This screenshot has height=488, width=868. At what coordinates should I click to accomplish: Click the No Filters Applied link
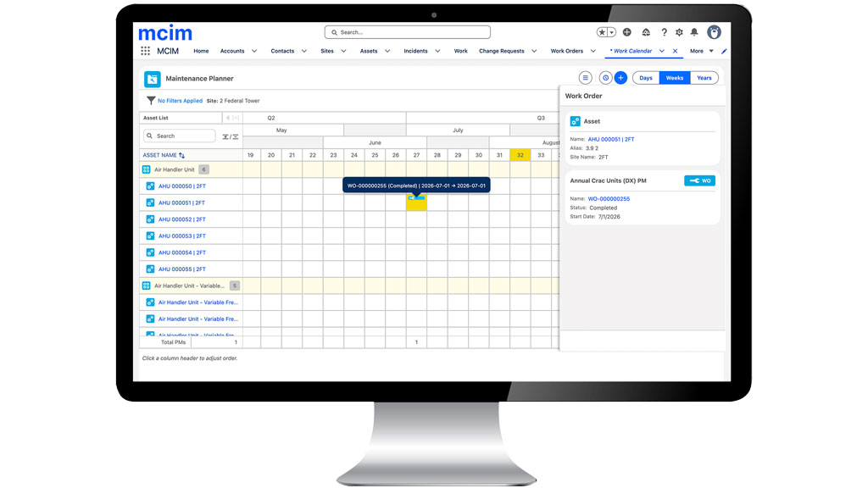click(180, 101)
